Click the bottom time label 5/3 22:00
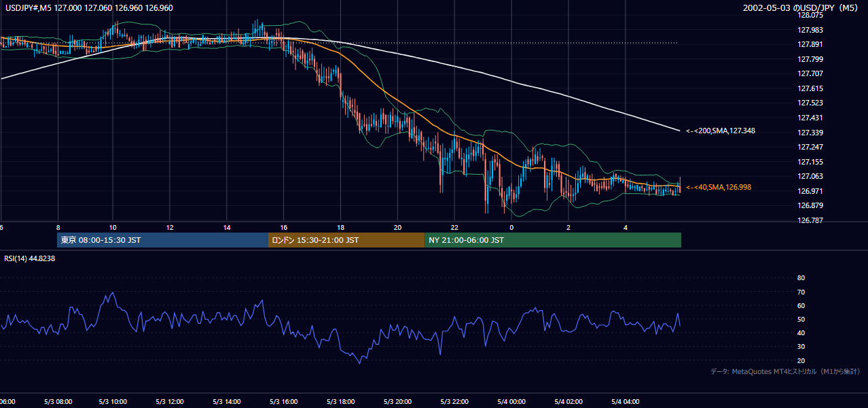 [x=455, y=402]
